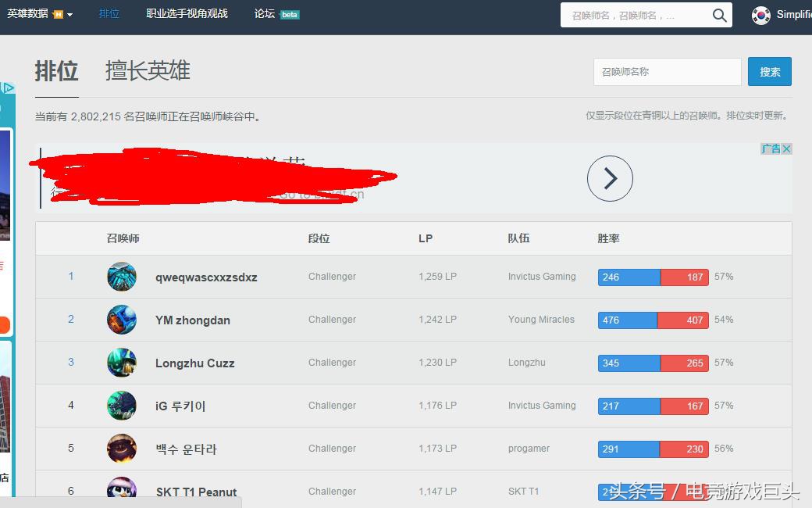The height and width of the screenshot is (508, 812).
Task: Select 职业选手视角观战 in the top navigation
Action: click(x=187, y=13)
